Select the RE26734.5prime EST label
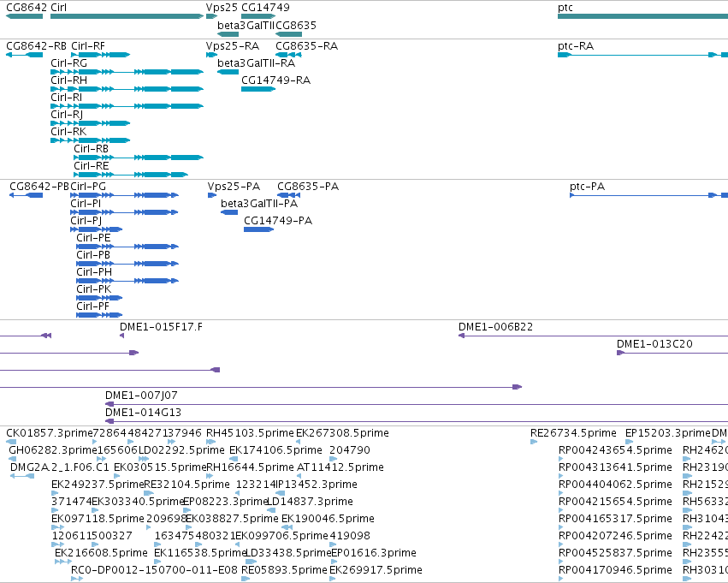Viewport: 728px width, 583px height. tap(573, 433)
